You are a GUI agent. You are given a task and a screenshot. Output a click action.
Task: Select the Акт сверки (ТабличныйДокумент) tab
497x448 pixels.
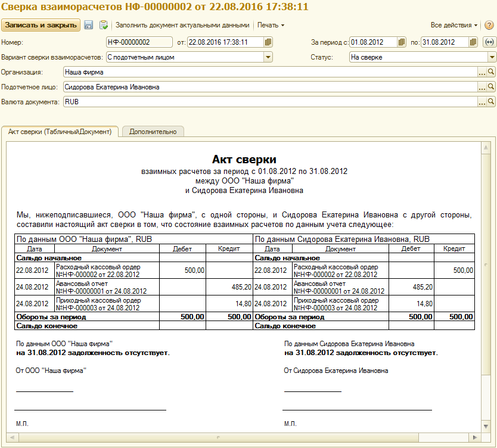(60, 132)
